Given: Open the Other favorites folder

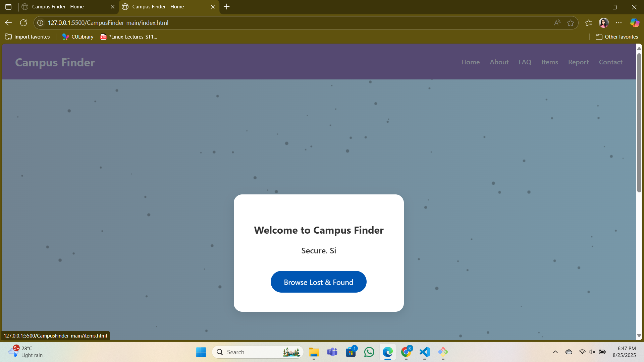Looking at the screenshot, I should pyautogui.click(x=617, y=37).
